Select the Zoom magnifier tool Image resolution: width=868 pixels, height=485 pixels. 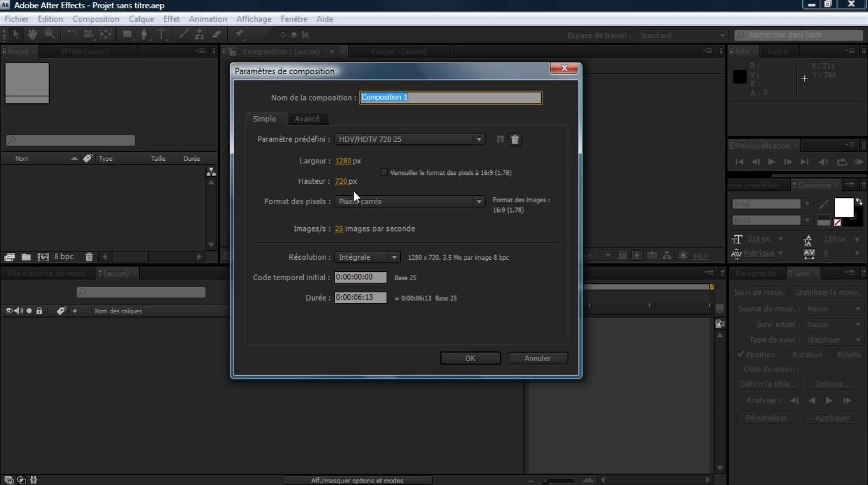tap(49, 34)
